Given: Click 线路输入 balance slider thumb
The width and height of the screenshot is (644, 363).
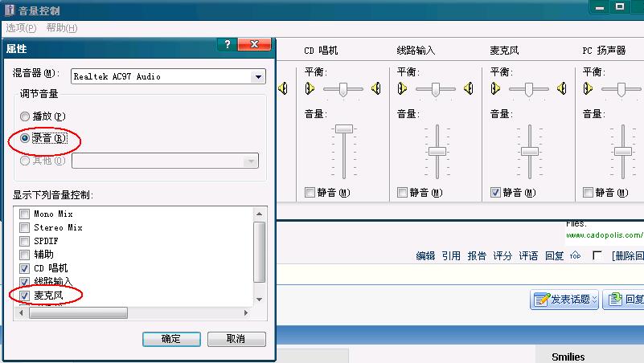Looking at the screenshot, I should (x=435, y=89).
